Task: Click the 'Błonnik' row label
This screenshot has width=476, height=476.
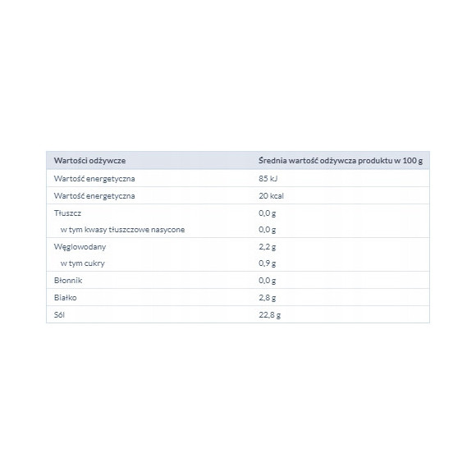Action: (x=68, y=280)
